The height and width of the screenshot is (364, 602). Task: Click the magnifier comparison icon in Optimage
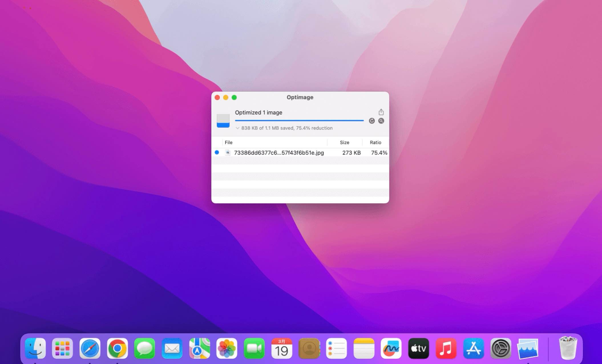[381, 121]
